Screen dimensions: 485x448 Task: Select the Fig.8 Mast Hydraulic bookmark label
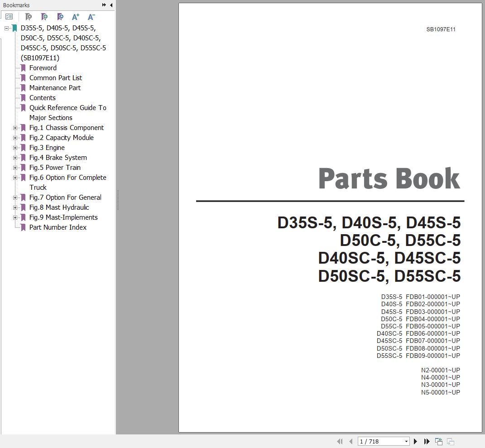(59, 207)
